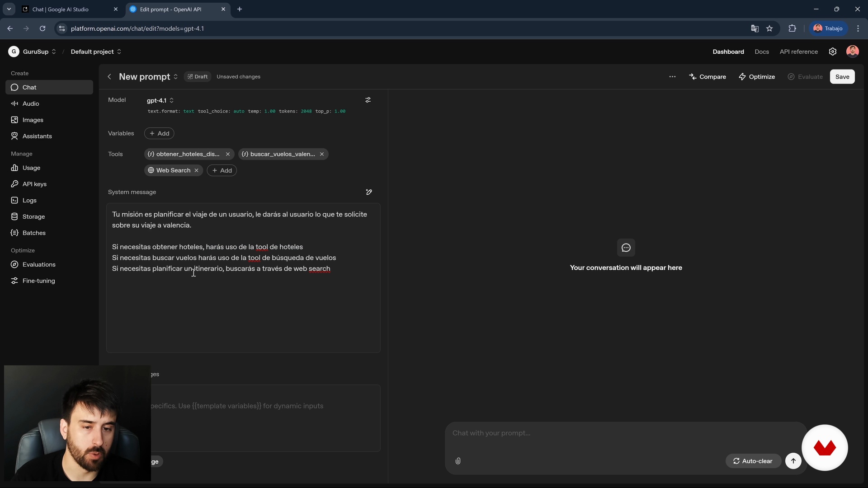Expand the Default project selector
This screenshot has height=488, width=868.
[96, 52]
